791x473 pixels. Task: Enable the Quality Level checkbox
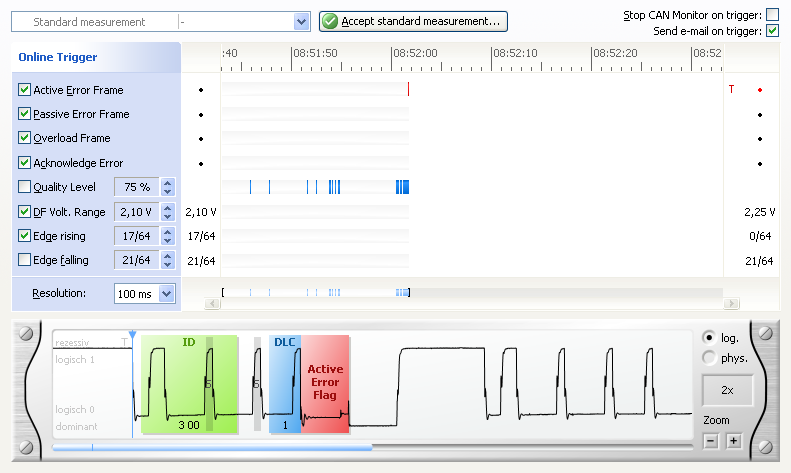[25, 187]
